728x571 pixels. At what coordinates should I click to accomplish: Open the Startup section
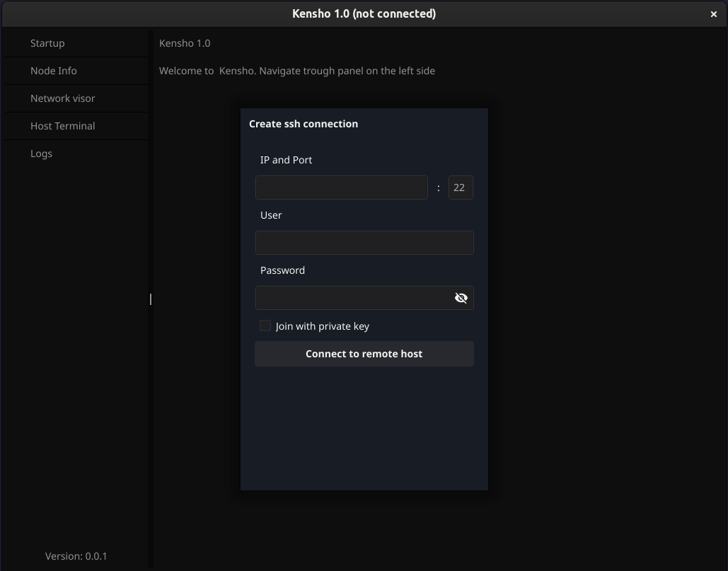point(47,43)
